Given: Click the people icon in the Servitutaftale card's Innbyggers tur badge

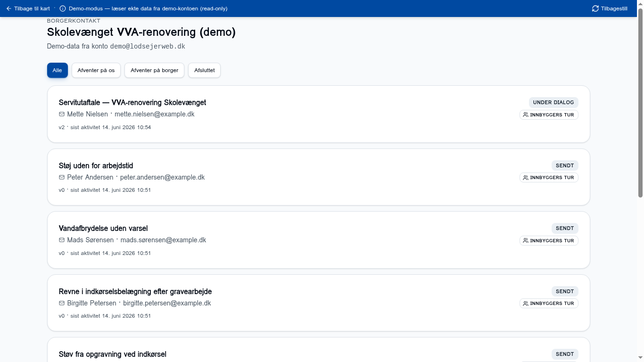Looking at the screenshot, I should pos(526,115).
